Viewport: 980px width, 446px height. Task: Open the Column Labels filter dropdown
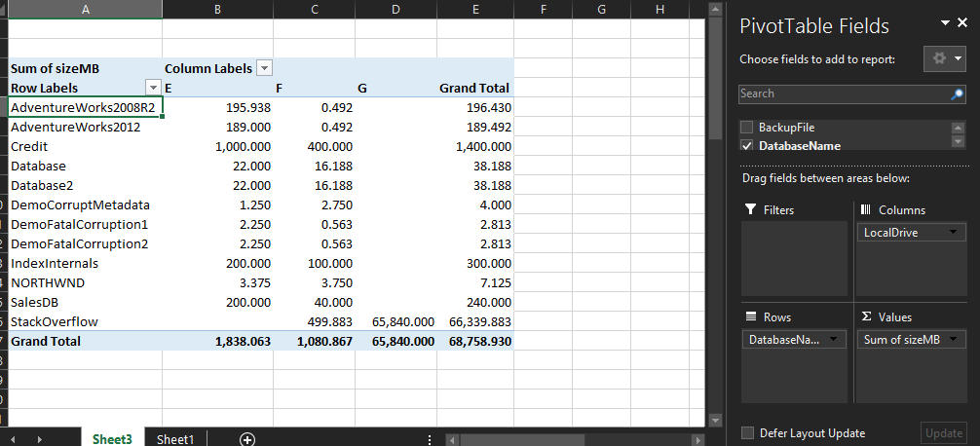264,69
